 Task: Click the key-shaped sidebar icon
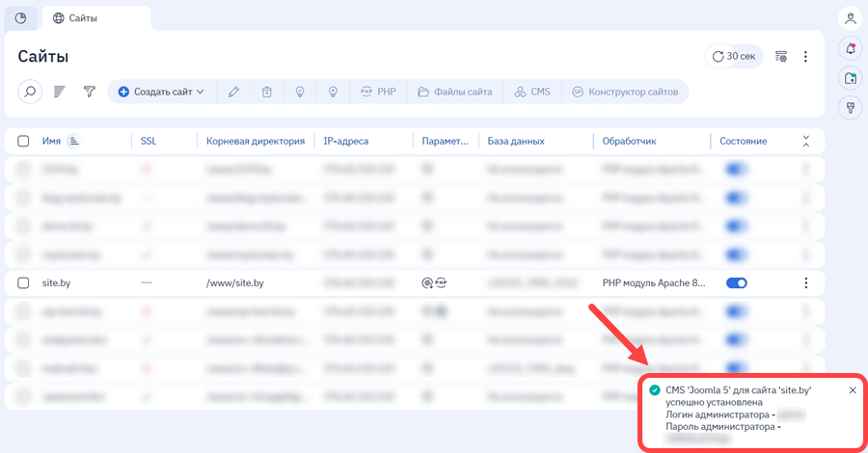click(x=851, y=107)
